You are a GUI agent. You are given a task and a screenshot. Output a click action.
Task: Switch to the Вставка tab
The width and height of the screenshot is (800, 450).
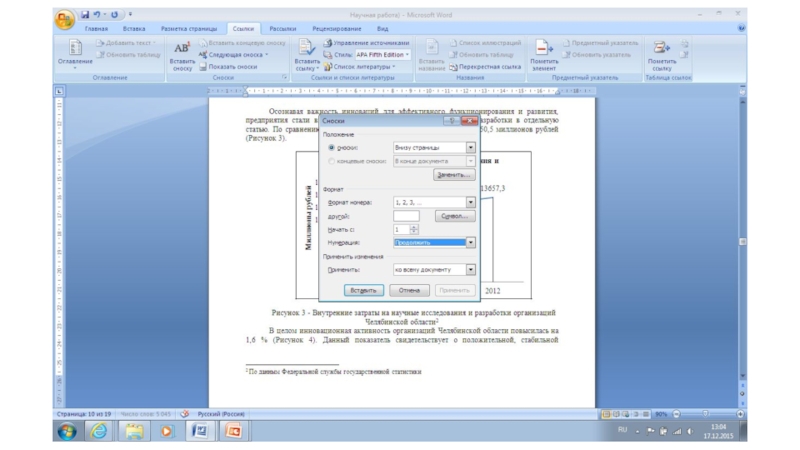[134, 29]
